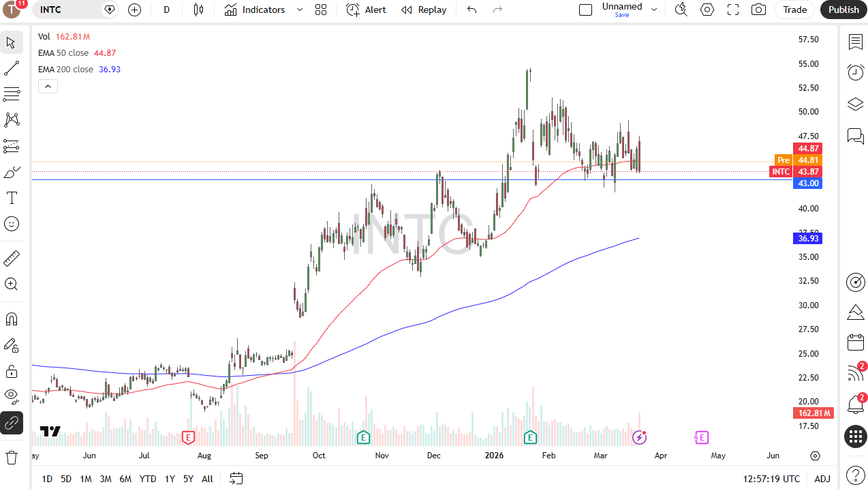868x489 pixels.
Task: Open the emoji icons tool
Action: click(x=12, y=224)
